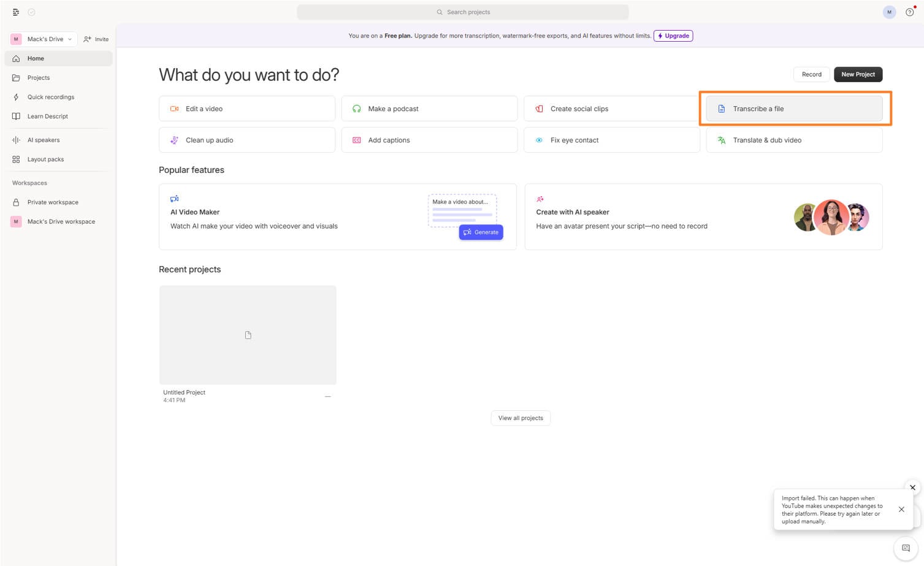Click the Invite button
924x566 pixels.
[96, 39]
